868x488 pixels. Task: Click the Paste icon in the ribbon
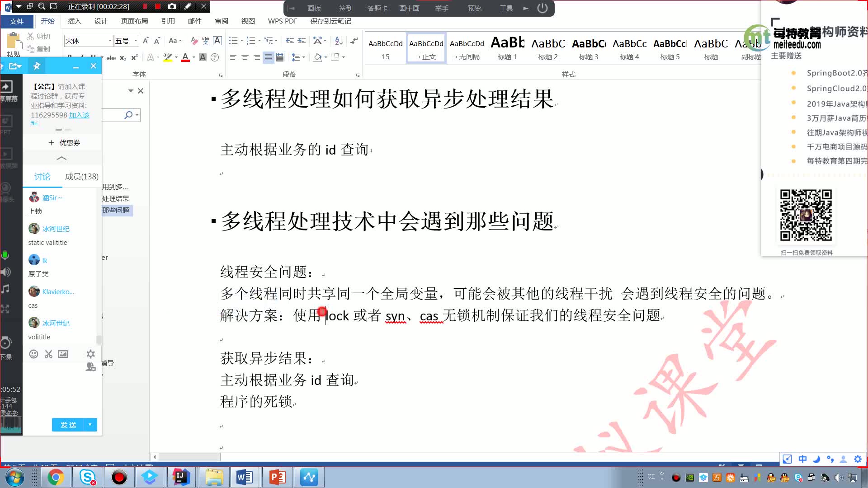point(14,42)
